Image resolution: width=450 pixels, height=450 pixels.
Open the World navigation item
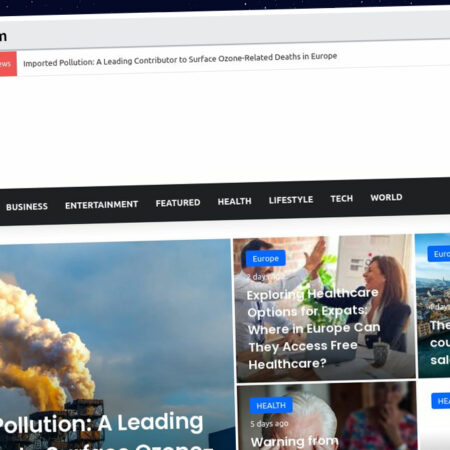click(386, 197)
